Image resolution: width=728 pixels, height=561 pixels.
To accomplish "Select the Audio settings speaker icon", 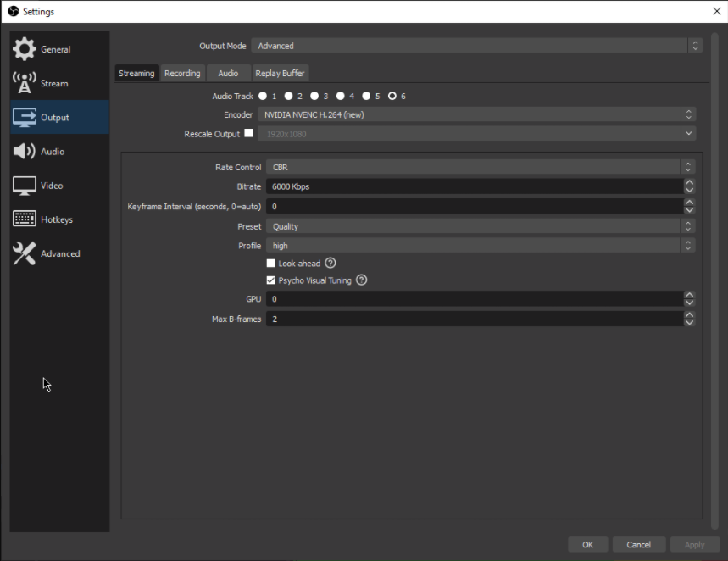I will (x=25, y=152).
